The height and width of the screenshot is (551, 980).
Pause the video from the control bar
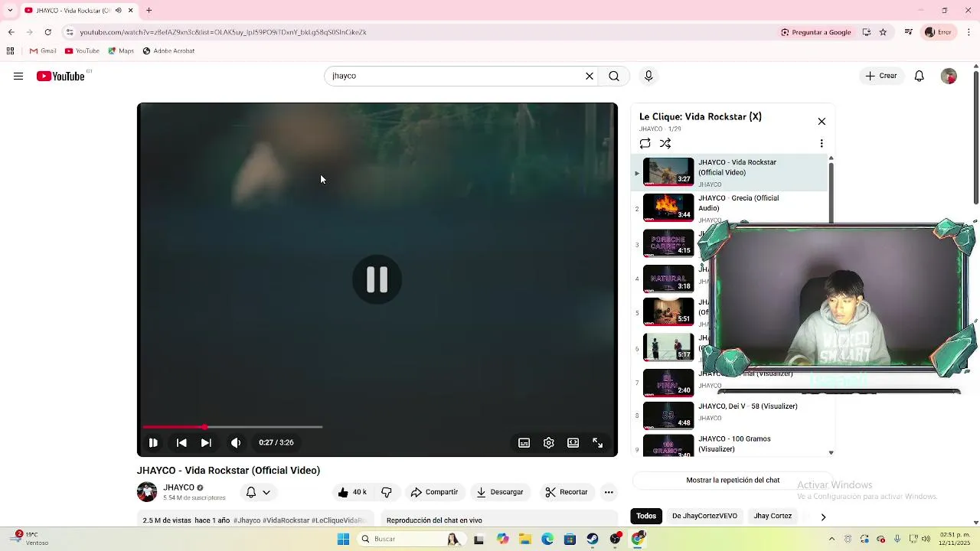tap(153, 442)
